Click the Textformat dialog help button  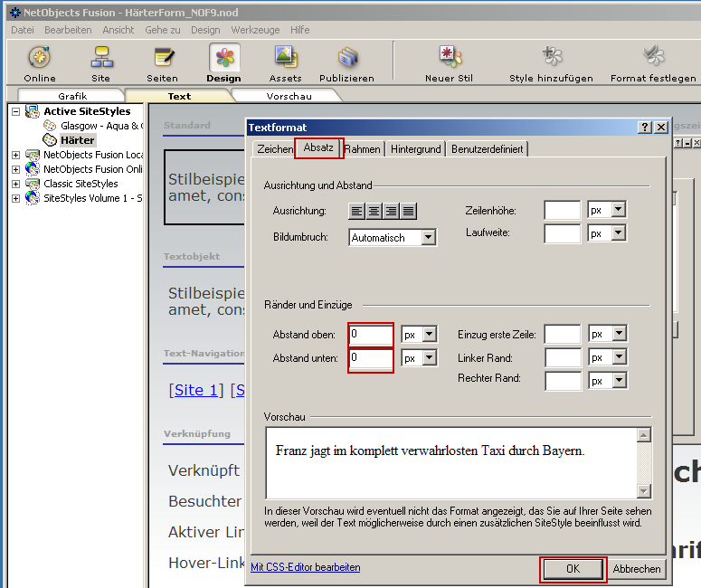[644, 128]
